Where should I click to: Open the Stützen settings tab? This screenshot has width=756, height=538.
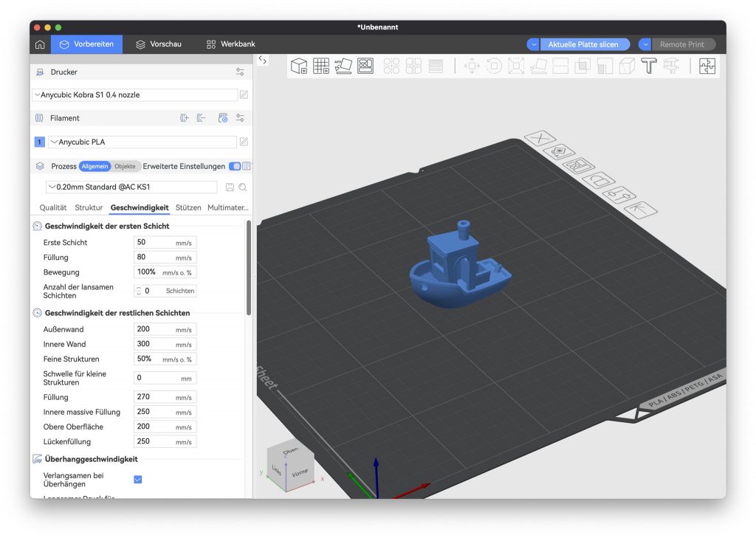(188, 208)
